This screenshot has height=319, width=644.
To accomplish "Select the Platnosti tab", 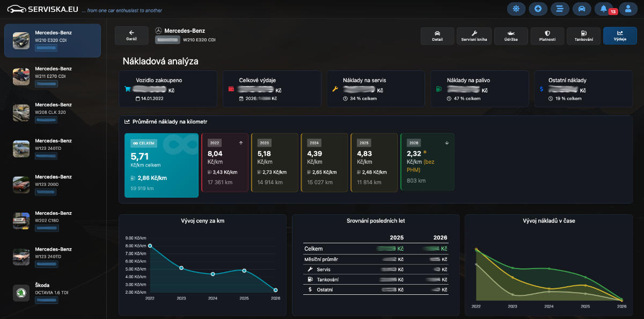I will point(547,35).
